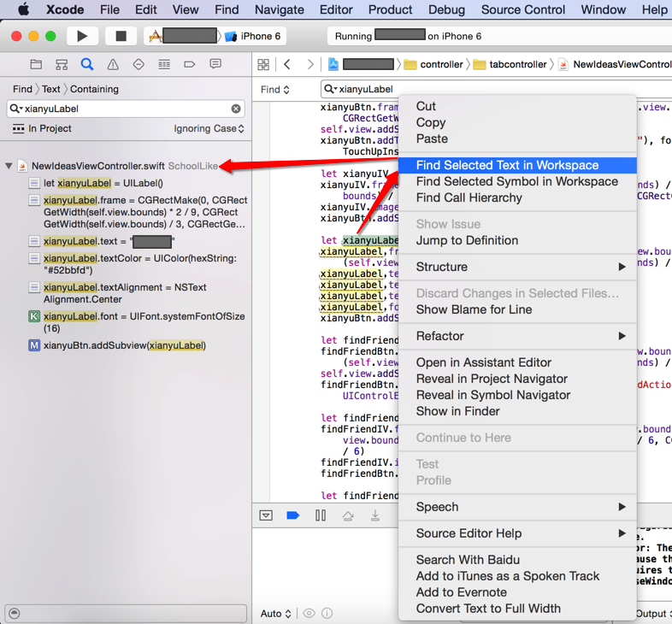Viewport: 672px width, 624px height.
Task: Select the Find navigator magnifier icon
Action: click(x=87, y=64)
